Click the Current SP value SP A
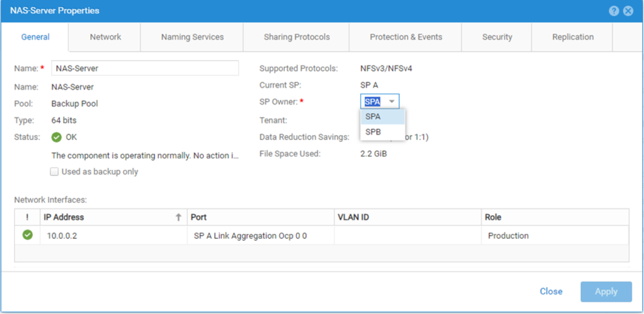The image size is (644, 314). [369, 85]
